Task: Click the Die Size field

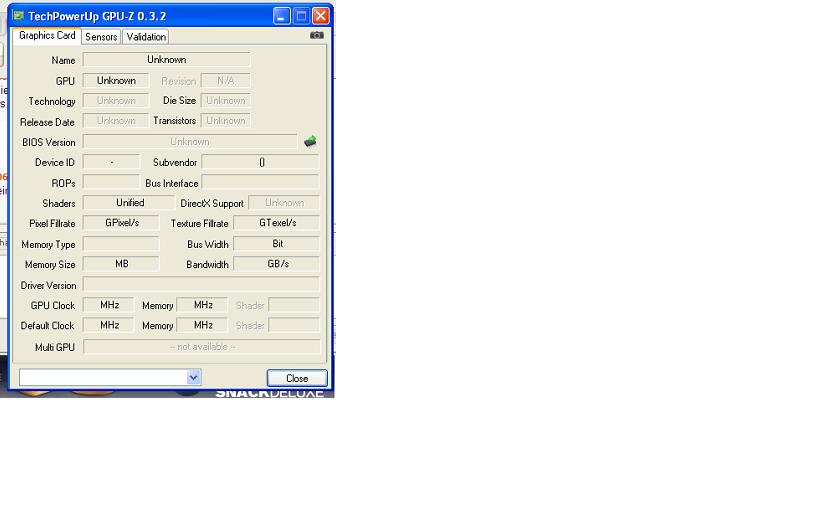Action: pos(226,101)
